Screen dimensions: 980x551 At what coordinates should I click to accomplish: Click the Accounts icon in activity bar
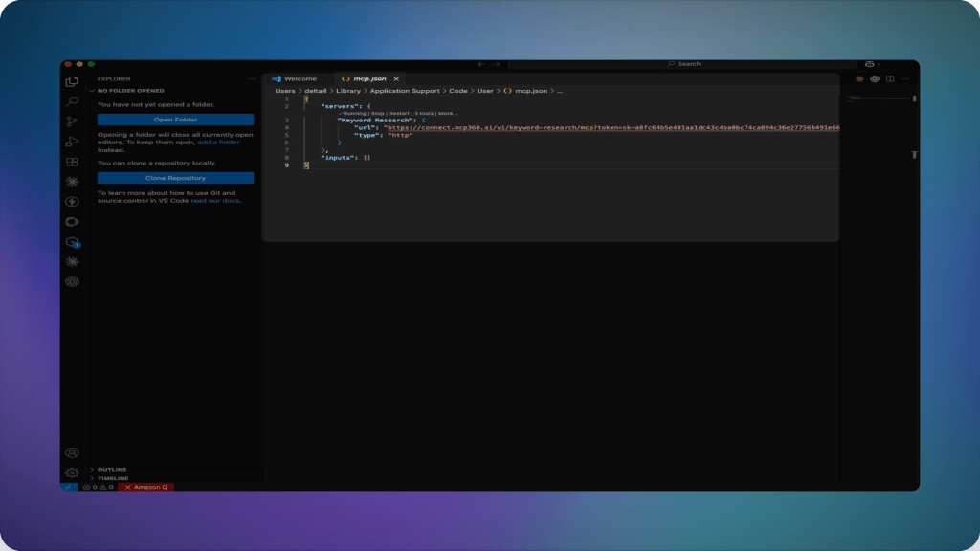[x=72, y=452]
